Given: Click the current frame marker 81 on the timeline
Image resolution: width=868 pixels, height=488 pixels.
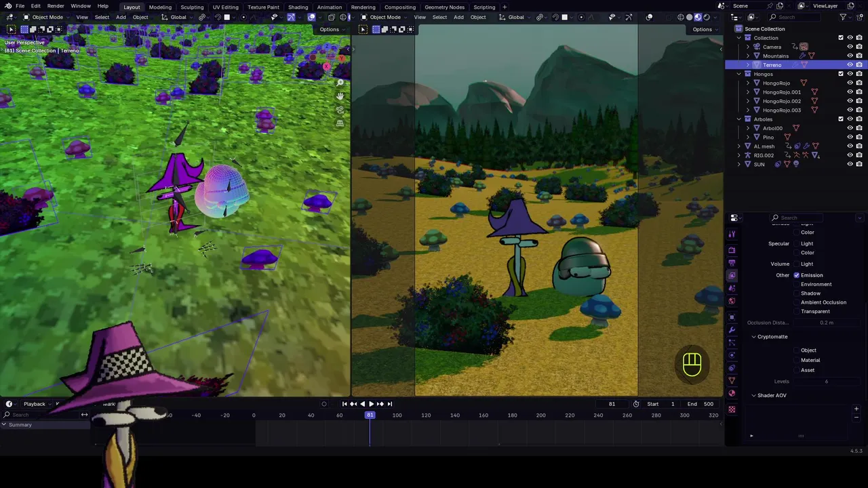Looking at the screenshot, I should (370, 415).
